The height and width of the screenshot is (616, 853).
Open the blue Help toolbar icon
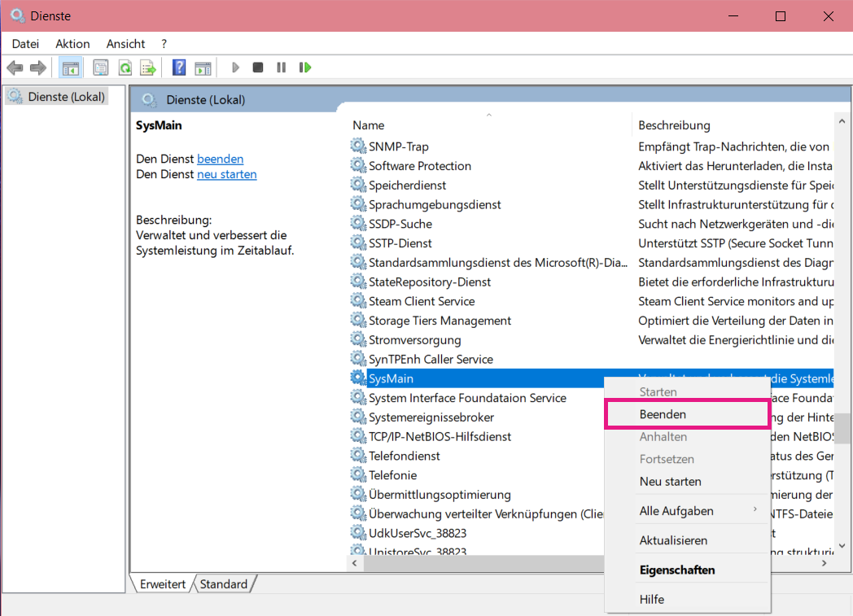179,68
